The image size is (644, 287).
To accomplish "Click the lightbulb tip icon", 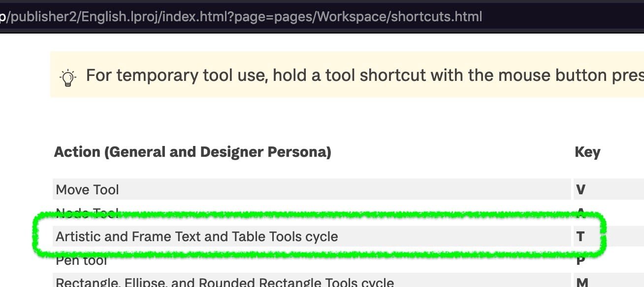I will tap(68, 76).
